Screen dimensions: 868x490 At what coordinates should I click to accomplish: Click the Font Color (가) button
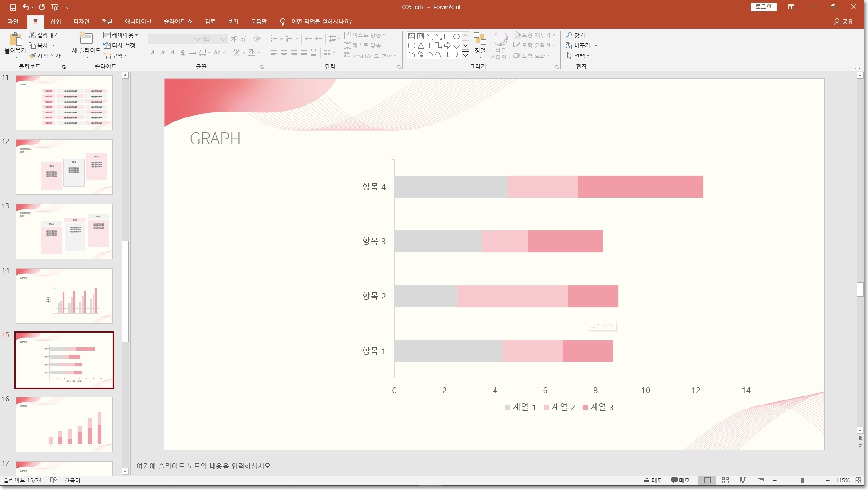[252, 53]
